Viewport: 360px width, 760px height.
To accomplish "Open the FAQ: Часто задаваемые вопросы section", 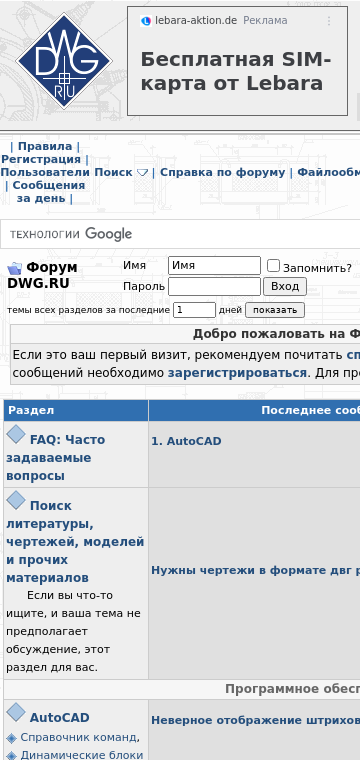I will point(56,458).
